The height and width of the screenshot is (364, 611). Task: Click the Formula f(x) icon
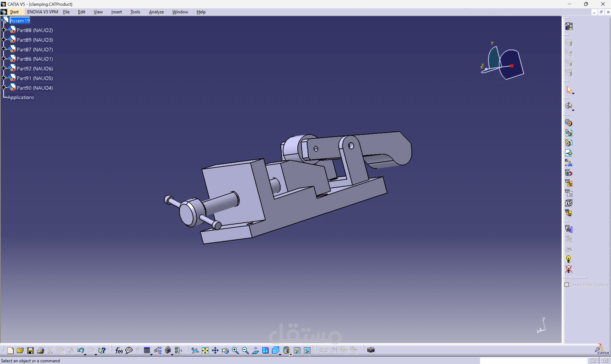click(119, 351)
